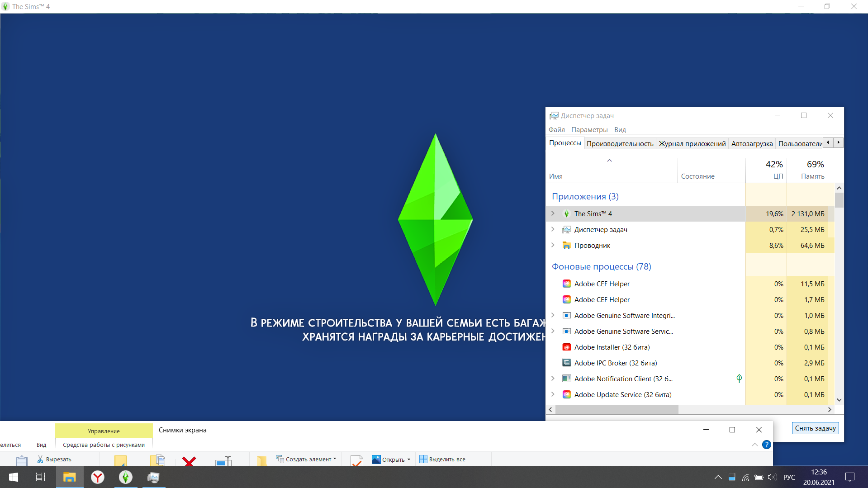
Task: Sort processes by ЦП usage column
Action: click(x=766, y=170)
